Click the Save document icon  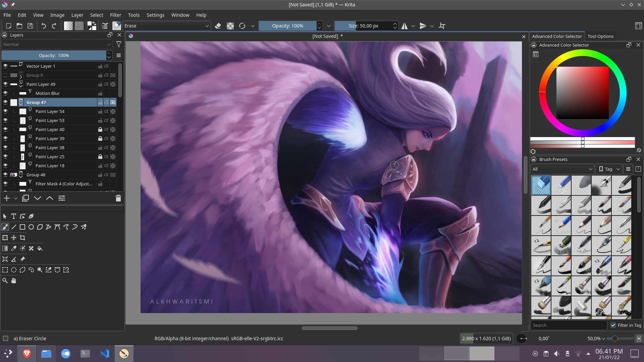(x=30, y=26)
